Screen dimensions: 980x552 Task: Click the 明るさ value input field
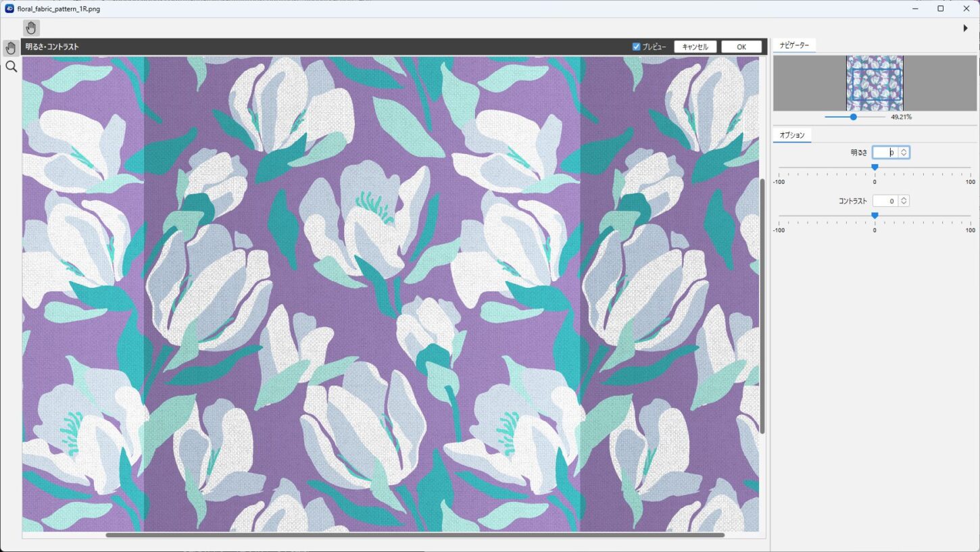coord(885,153)
